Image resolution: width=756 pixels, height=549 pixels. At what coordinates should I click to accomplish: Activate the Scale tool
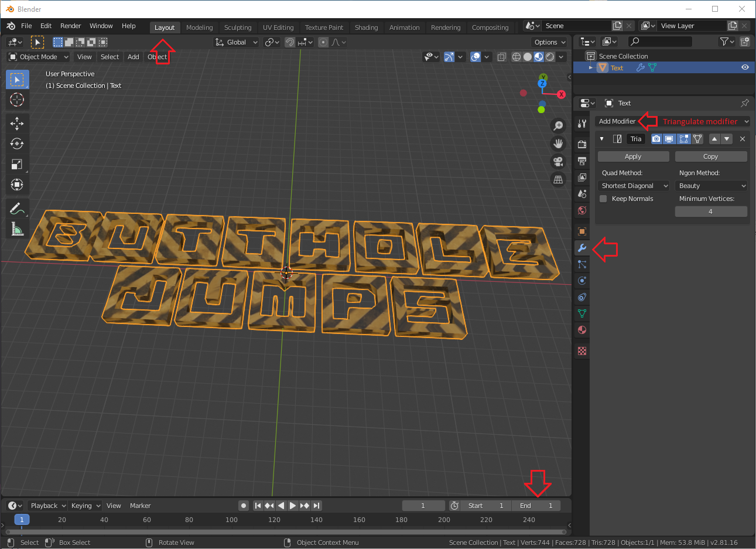[x=17, y=165]
